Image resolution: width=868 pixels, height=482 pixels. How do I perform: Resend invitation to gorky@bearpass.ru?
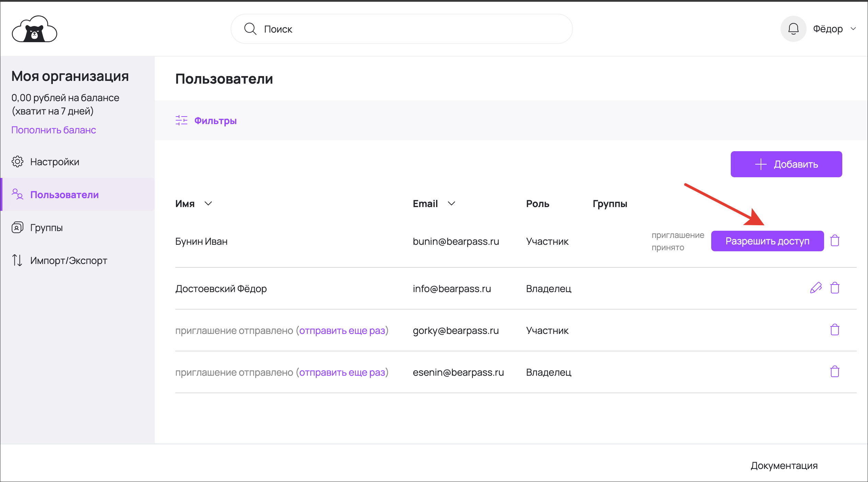pyautogui.click(x=342, y=330)
